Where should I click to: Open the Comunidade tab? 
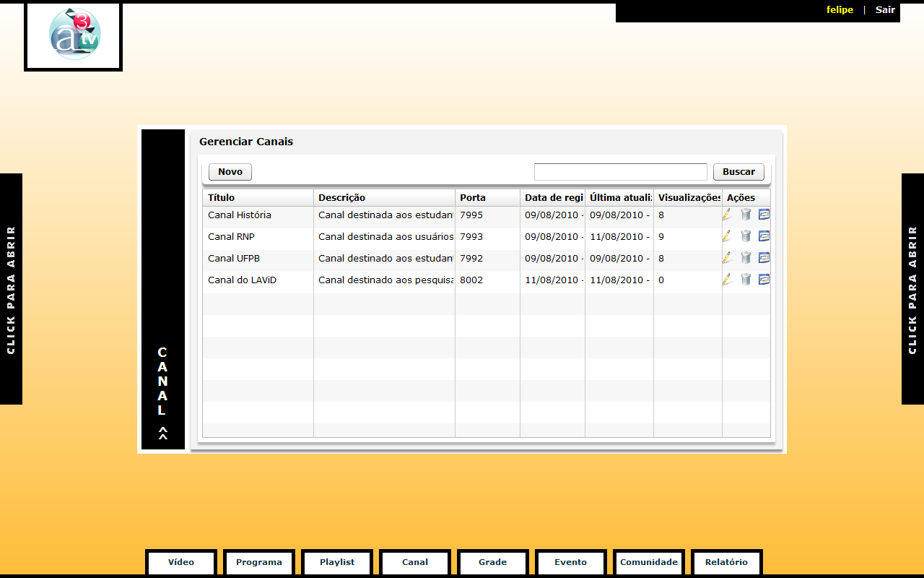tap(649, 562)
